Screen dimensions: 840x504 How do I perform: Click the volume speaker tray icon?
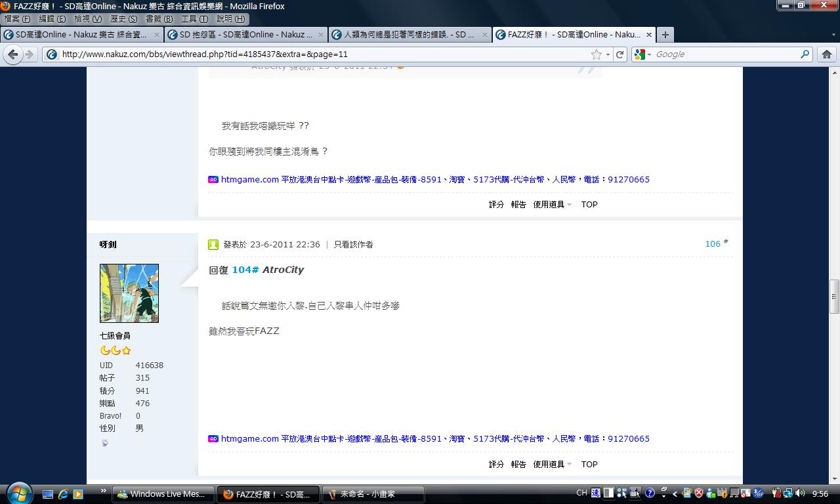point(800,493)
